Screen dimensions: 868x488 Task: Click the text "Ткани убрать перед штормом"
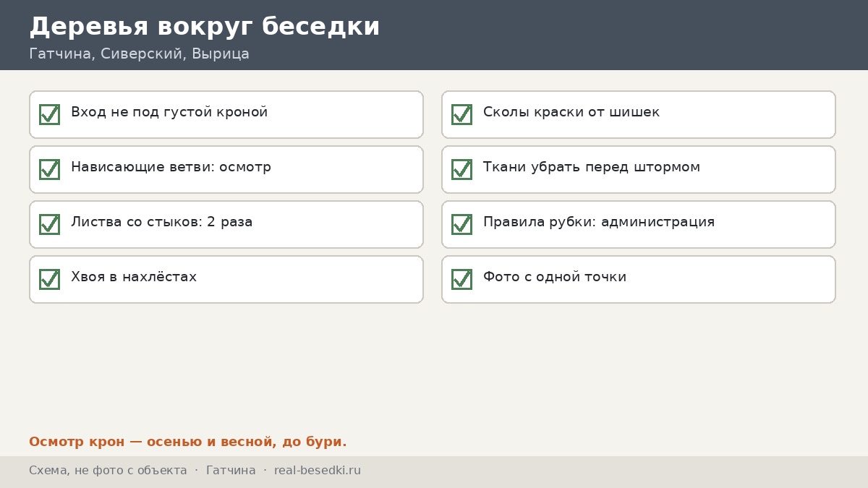coord(592,167)
